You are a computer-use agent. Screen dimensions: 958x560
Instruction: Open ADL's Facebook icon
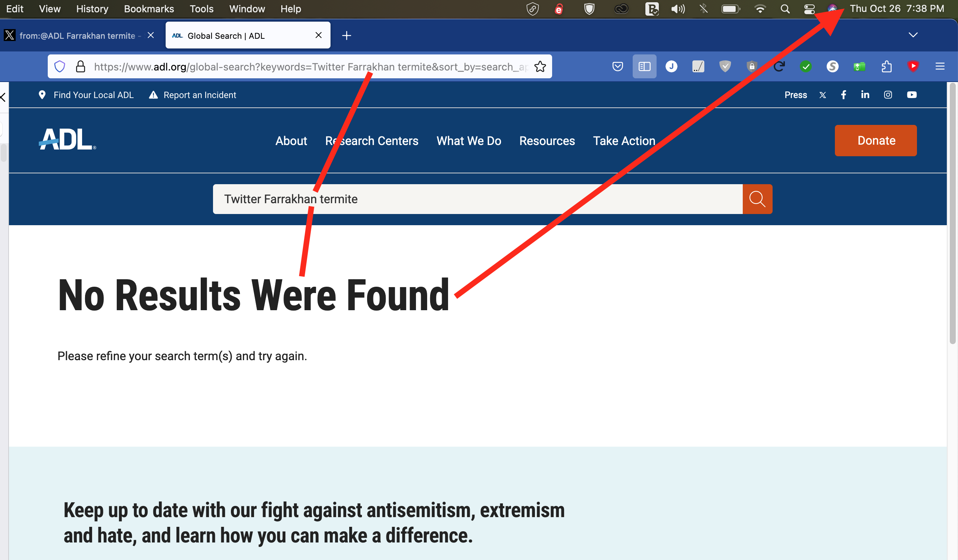[843, 95]
